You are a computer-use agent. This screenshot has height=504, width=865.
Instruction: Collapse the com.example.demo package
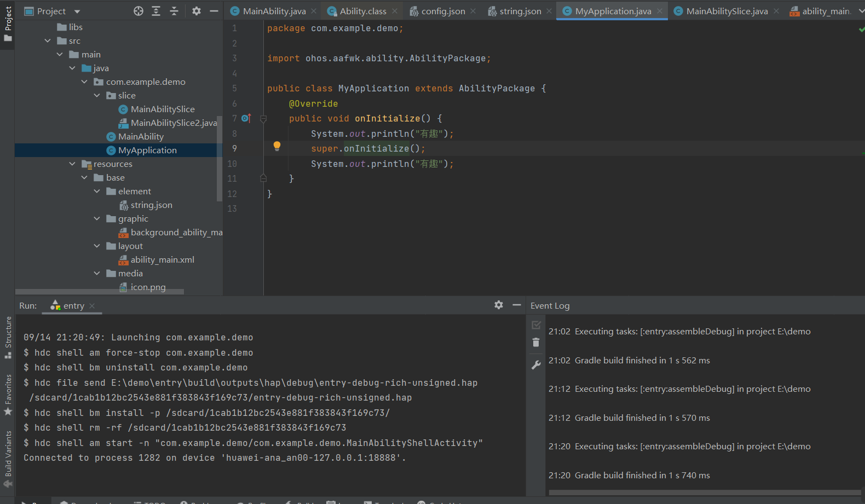[84, 82]
